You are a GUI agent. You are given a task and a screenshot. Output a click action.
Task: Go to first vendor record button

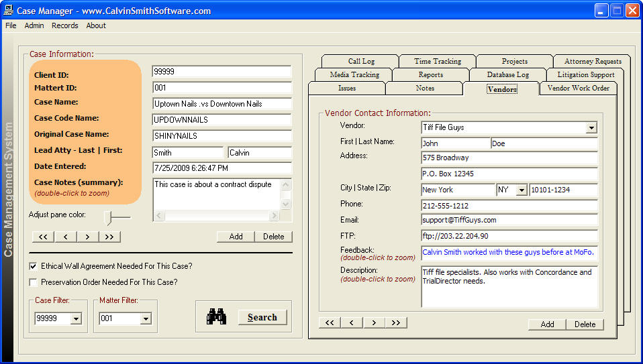point(330,323)
